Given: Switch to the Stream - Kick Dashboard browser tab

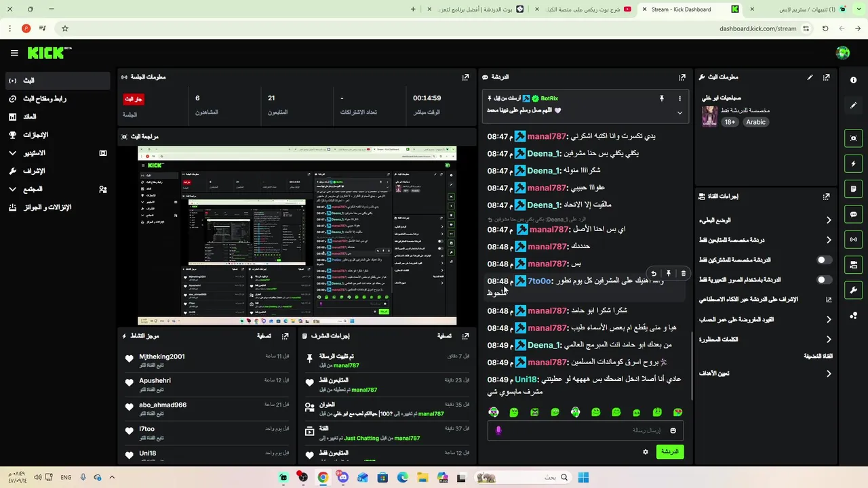Looking at the screenshot, I should coord(690,9).
